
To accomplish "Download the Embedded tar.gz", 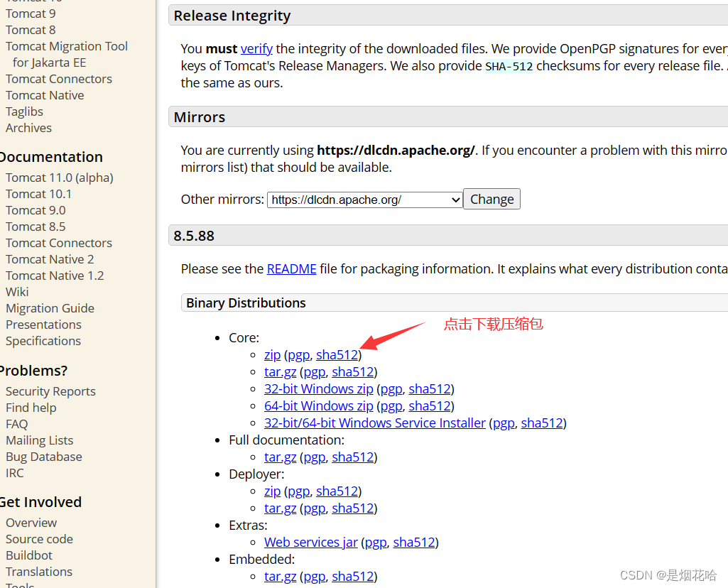I will tap(281, 577).
